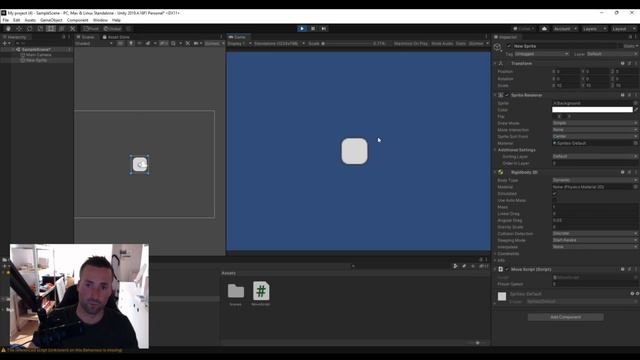Click the Pause button
This screenshot has width=640, height=360.
(x=313, y=29)
